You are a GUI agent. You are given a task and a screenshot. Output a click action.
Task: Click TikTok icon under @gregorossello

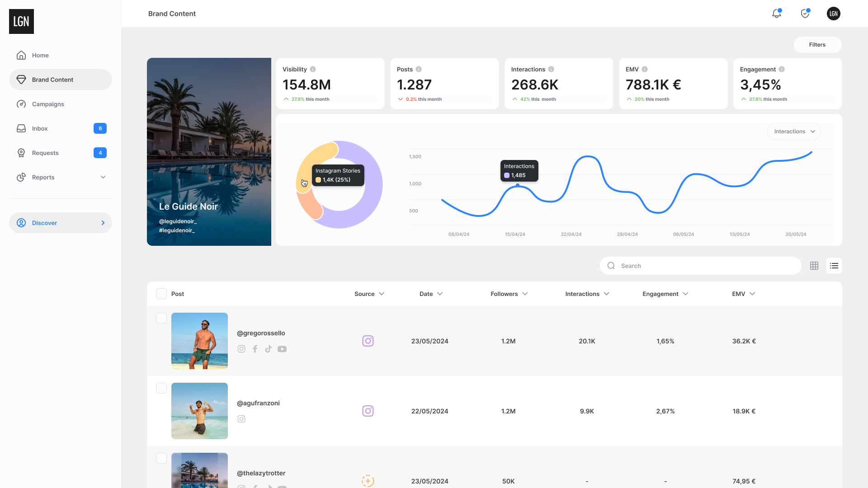pyautogui.click(x=269, y=349)
